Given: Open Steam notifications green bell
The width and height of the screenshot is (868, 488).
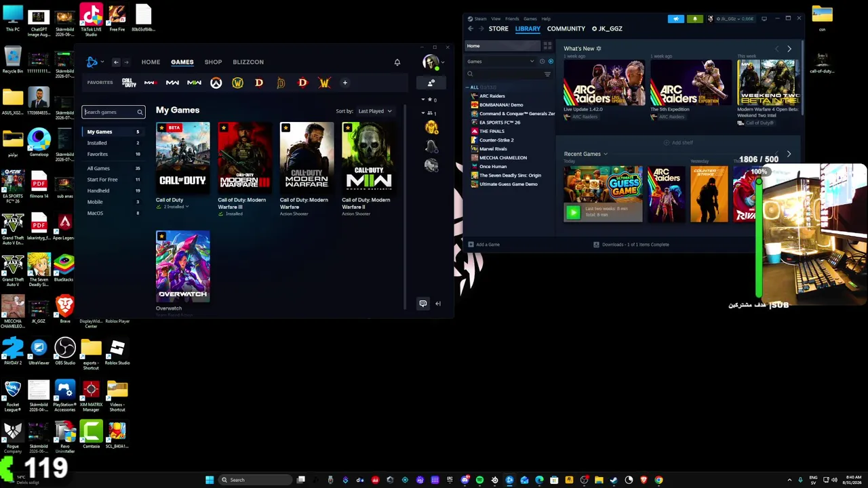Looking at the screenshot, I should [x=694, y=19].
